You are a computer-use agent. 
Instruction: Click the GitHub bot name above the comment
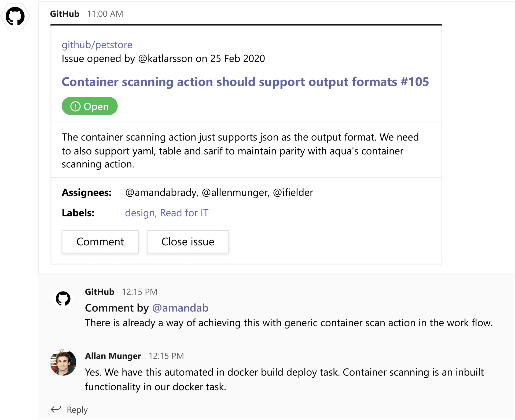pos(100,292)
